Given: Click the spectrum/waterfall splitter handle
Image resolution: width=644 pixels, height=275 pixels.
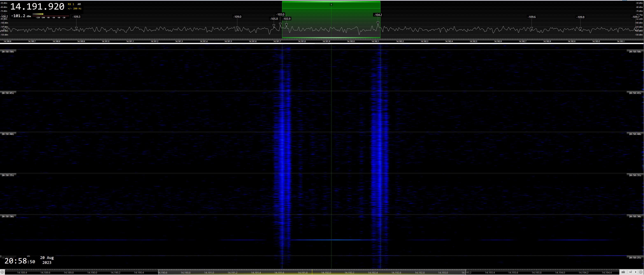Looking at the screenshot, I should [x=321, y=43].
